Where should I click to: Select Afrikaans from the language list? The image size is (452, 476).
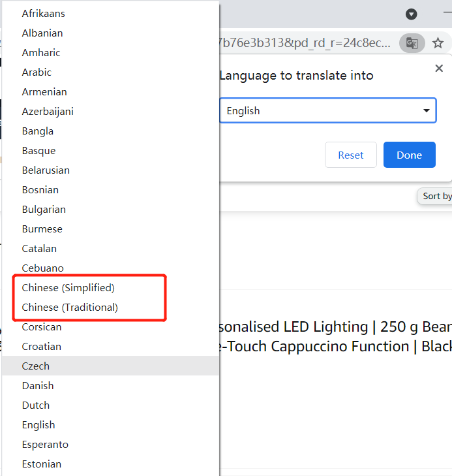coord(110,13)
